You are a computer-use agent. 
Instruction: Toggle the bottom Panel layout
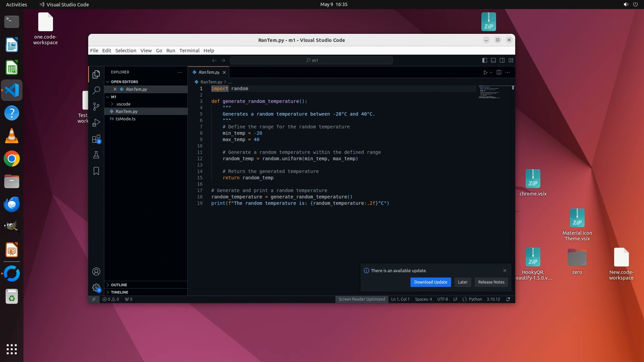493,60
